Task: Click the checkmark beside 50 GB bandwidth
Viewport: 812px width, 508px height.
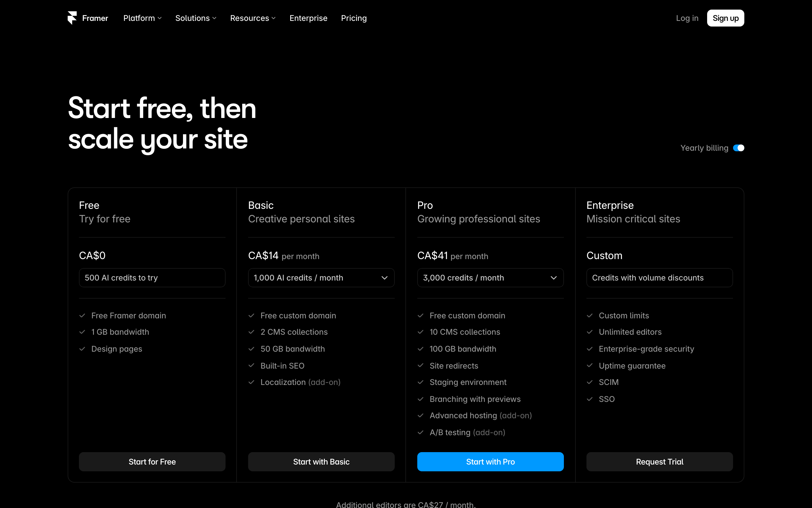Action: click(x=251, y=349)
